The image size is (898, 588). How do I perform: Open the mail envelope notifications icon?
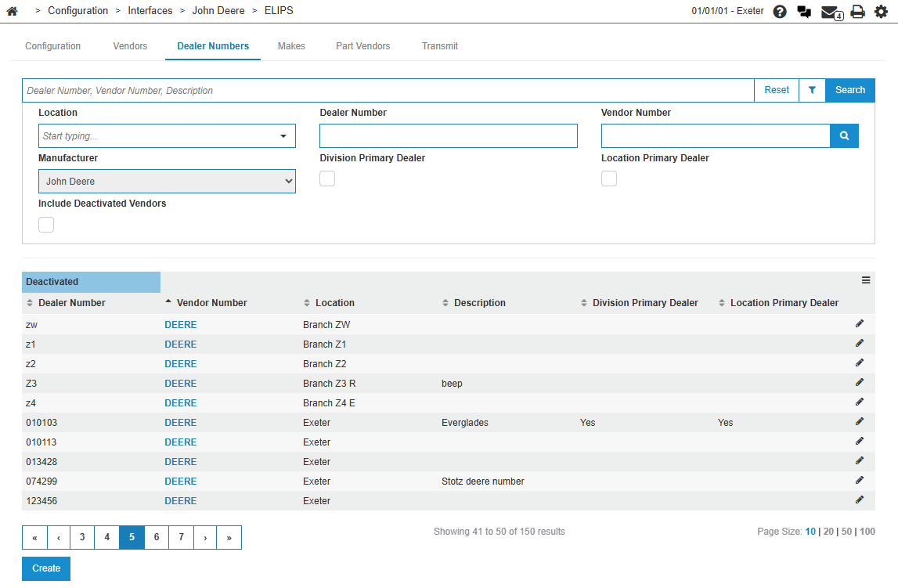(x=831, y=12)
